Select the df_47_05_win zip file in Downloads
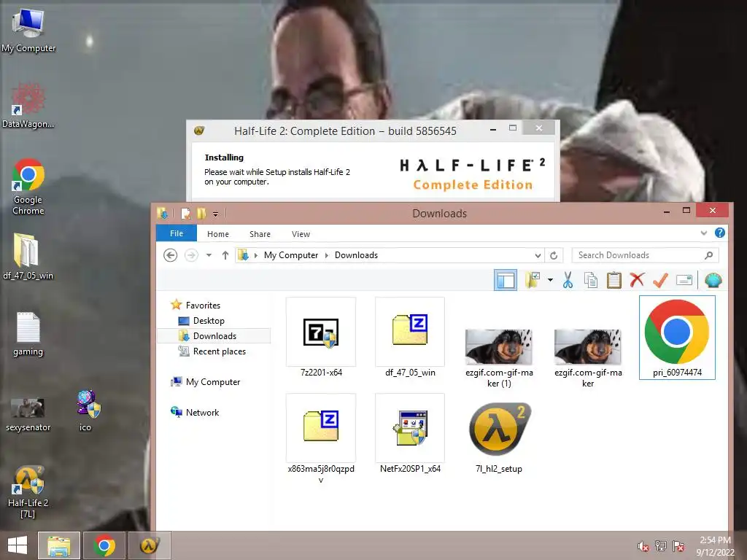Viewport: 747px width, 560px height. click(x=410, y=337)
